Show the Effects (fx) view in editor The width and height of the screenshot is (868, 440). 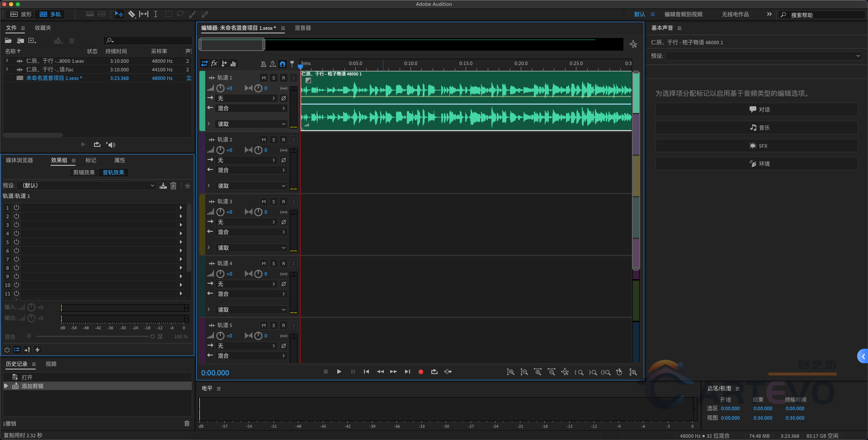coord(214,64)
